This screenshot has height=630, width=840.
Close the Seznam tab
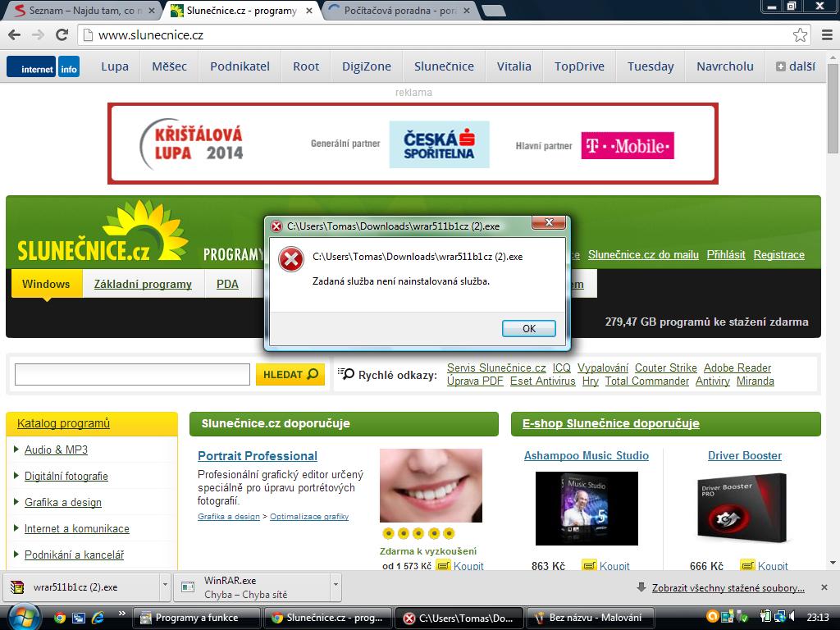(152, 10)
